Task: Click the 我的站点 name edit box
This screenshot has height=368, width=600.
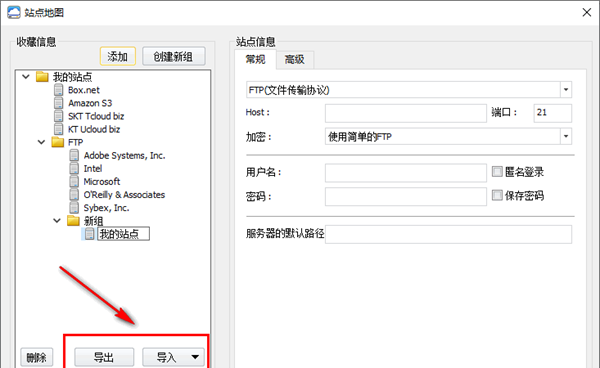Action: (x=123, y=234)
